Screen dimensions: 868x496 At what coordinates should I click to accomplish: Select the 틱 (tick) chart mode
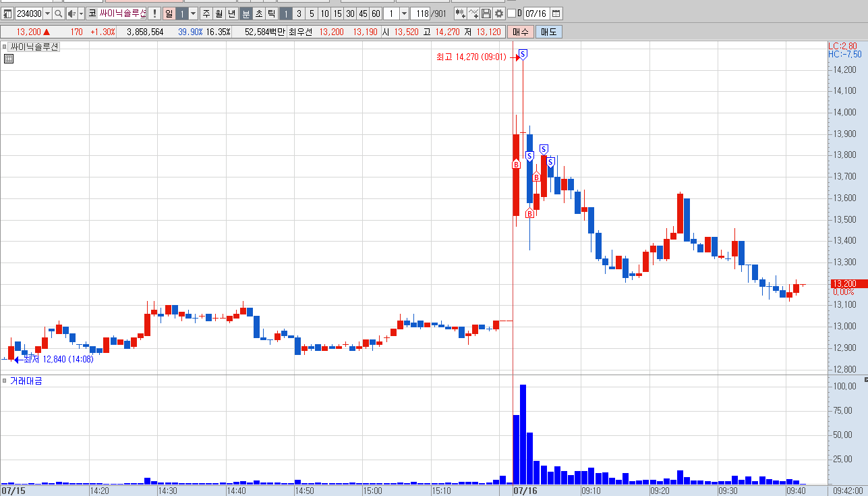click(x=270, y=13)
